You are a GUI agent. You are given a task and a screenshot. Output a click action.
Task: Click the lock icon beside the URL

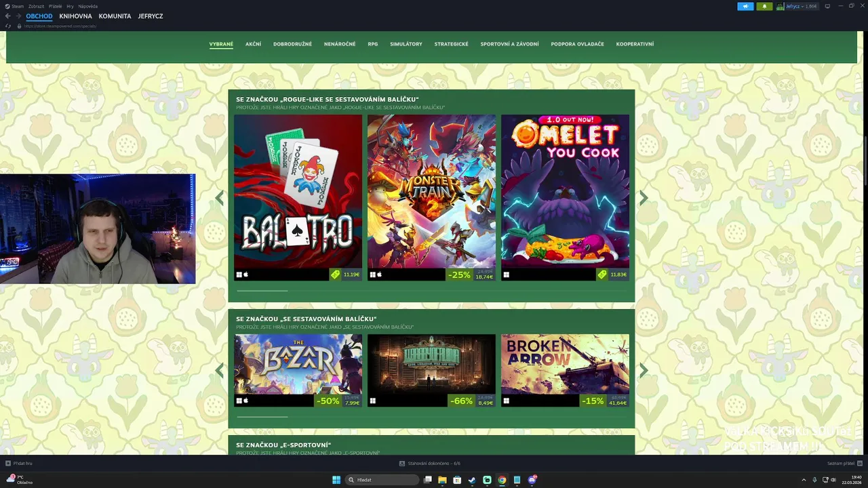pyautogui.click(x=19, y=26)
